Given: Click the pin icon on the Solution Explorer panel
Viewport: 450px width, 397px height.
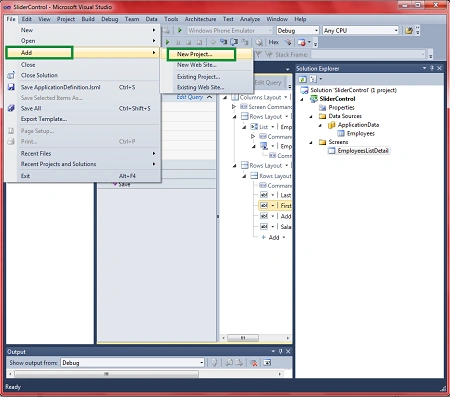Looking at the screenshot, I should click(x=432, y=68).
